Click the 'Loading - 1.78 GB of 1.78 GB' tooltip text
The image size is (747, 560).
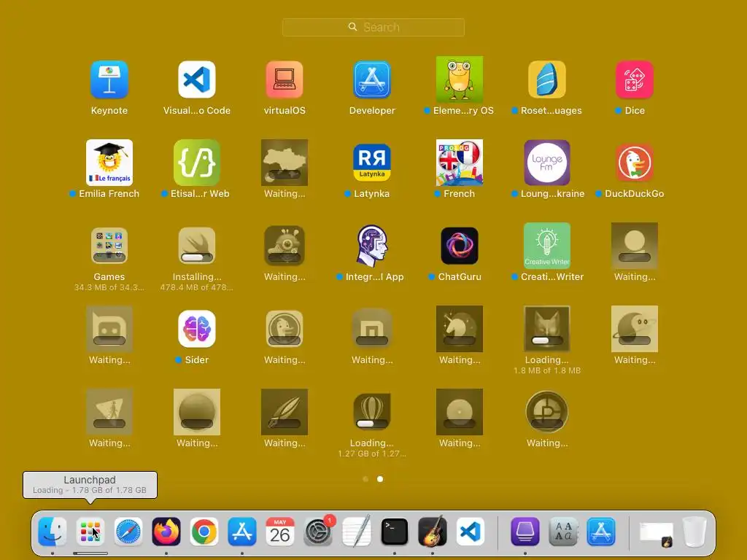coord(90,490)
